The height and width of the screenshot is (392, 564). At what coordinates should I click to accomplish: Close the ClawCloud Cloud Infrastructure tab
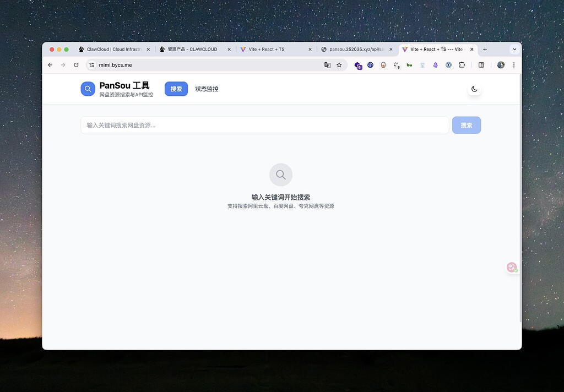pyautogui.click(x=148, y=49)
